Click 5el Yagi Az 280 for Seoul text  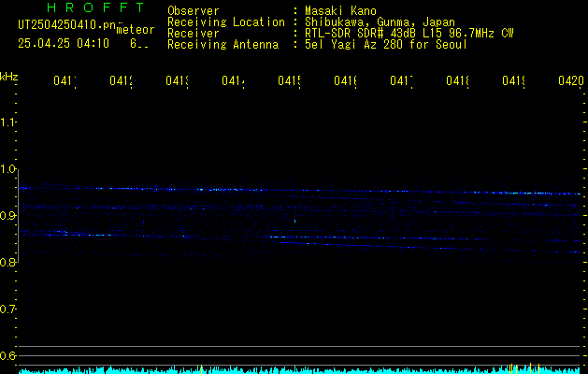386,45
